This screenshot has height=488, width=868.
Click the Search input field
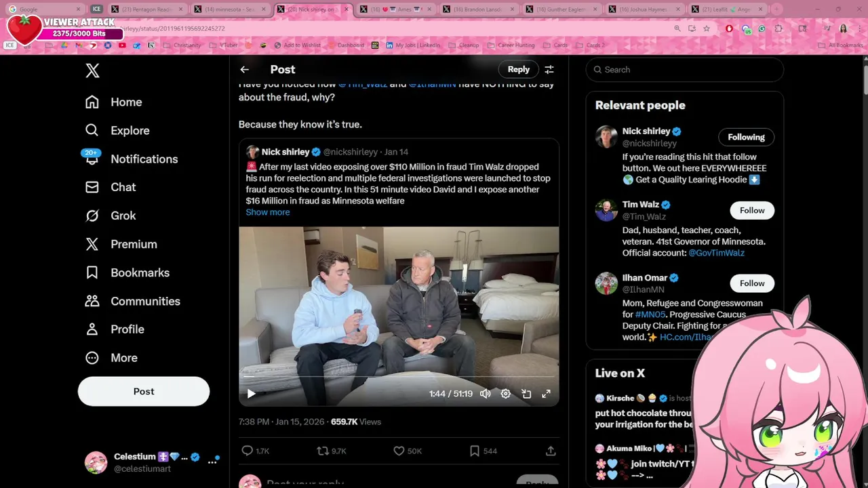(685, 70)
